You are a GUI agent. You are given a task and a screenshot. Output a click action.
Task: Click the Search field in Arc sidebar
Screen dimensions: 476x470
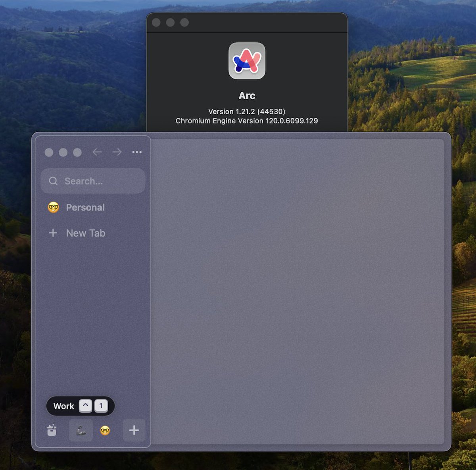click(x=93, y=181)
